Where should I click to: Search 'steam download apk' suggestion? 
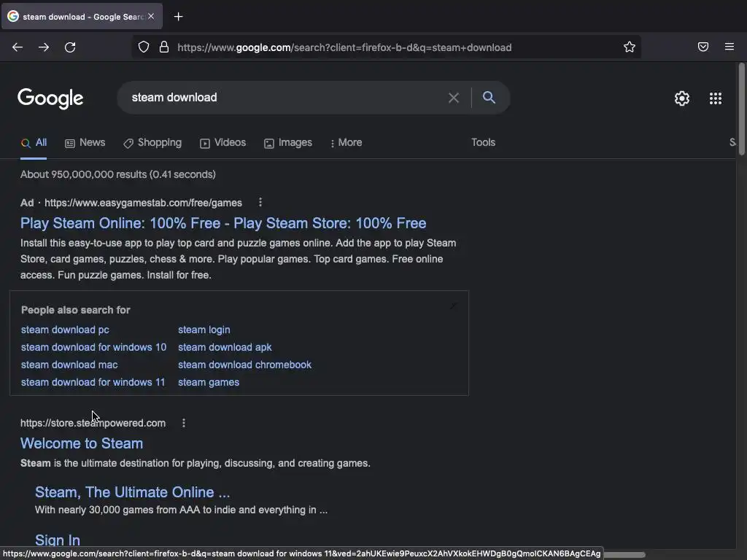[x=225, y=347]
